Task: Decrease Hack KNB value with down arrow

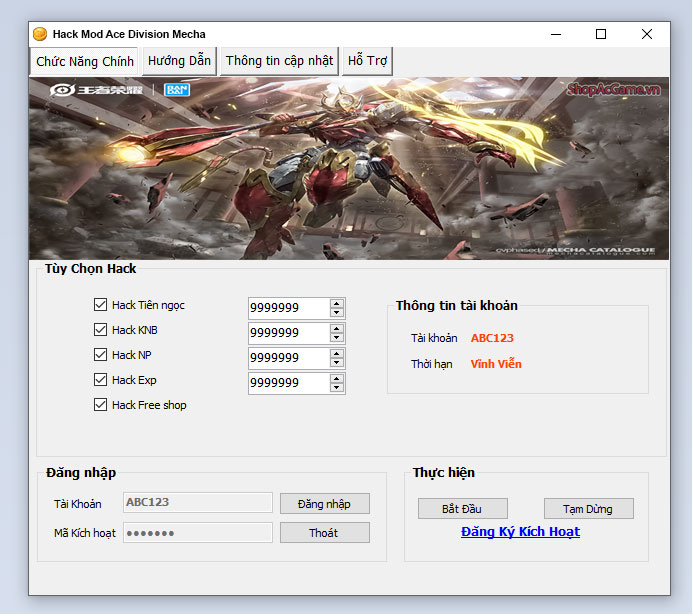Action: click(337, 338)
